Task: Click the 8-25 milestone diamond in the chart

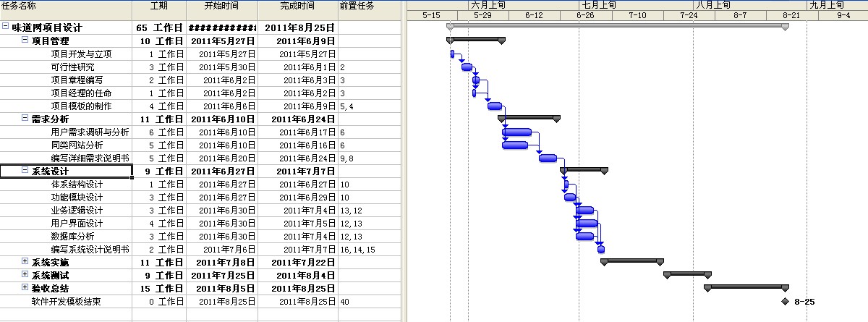Action: tap(786, 302)
